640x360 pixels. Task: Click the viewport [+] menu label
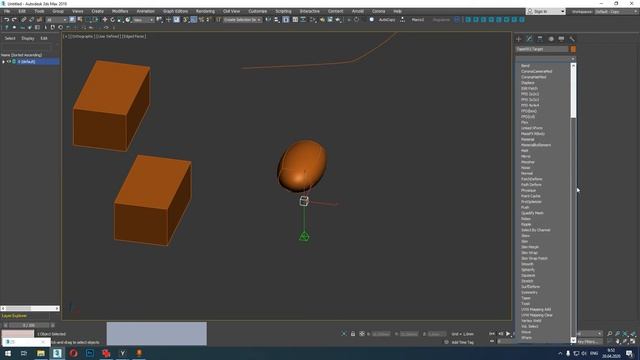coord(65,36)
